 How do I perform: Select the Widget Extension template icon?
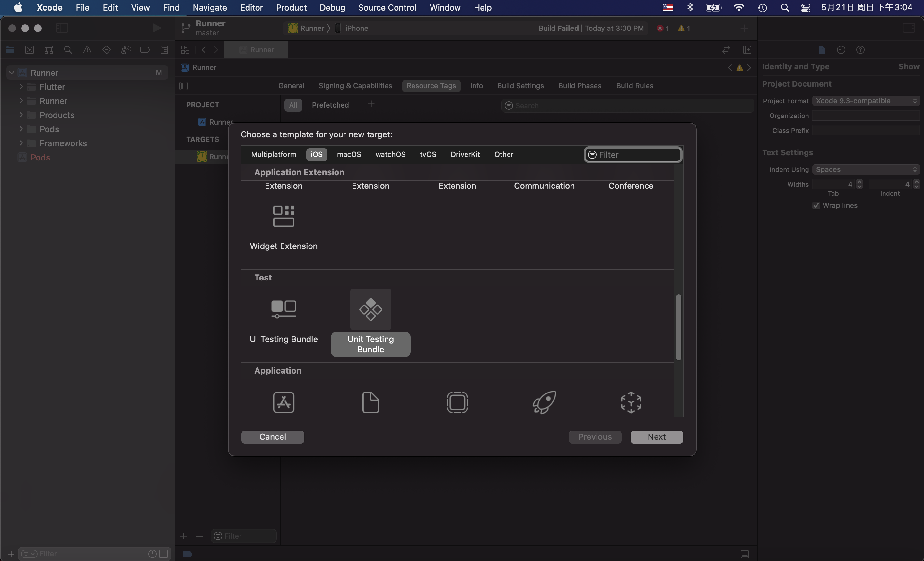(x=283, y=216)
